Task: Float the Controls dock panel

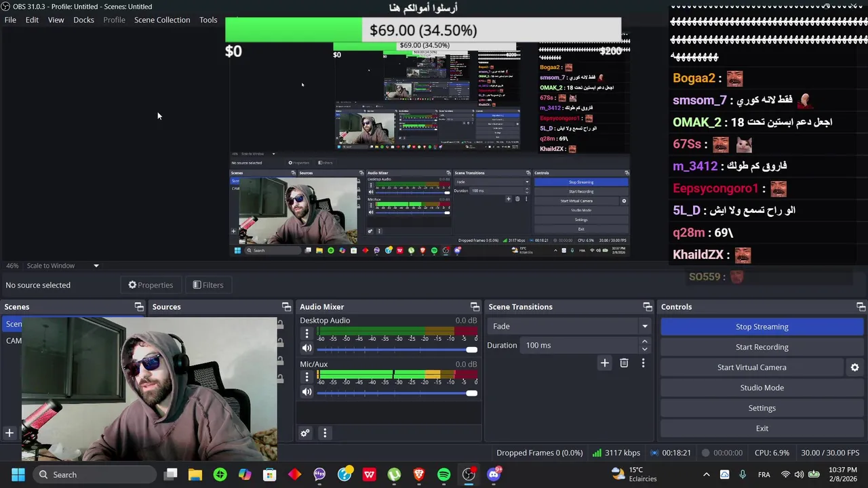Action: coord(861,307)
